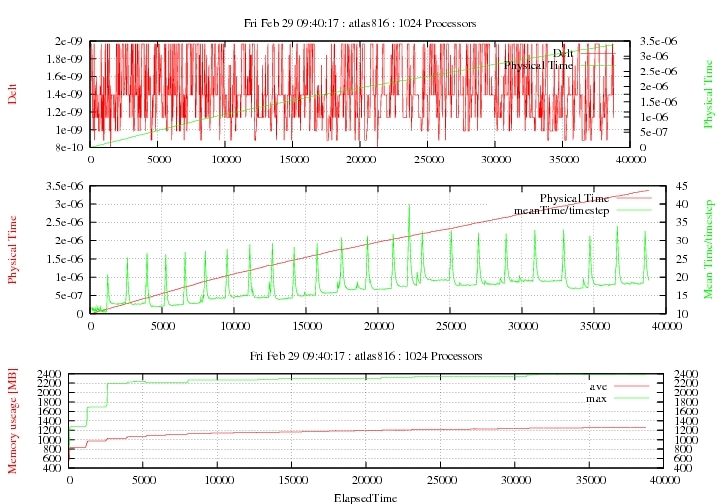Click green 'Physical Time' axis label of top chart
Image resolution: width=720 pixels, height=504 pixels.
point(709,94)
